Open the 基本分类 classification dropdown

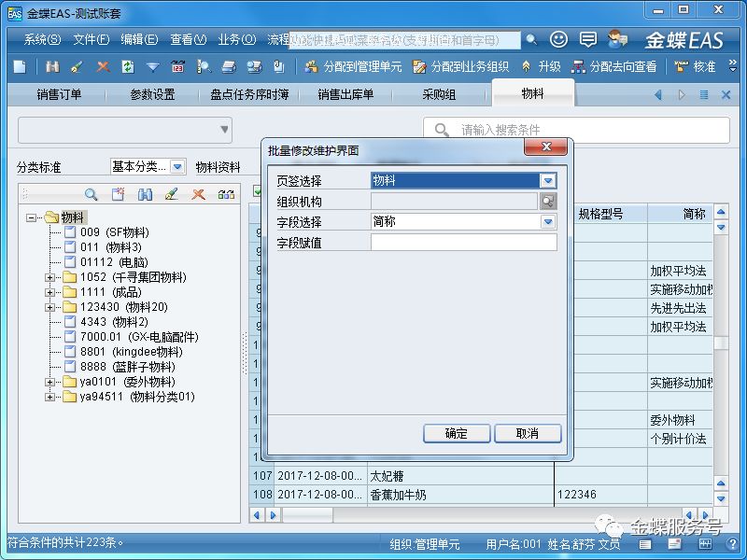click(177, 167)
